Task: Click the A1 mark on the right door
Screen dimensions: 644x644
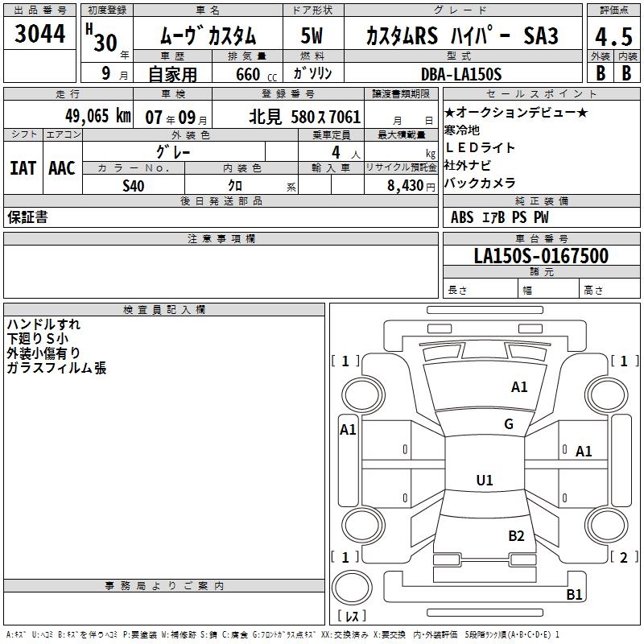Action: [584, 452]
